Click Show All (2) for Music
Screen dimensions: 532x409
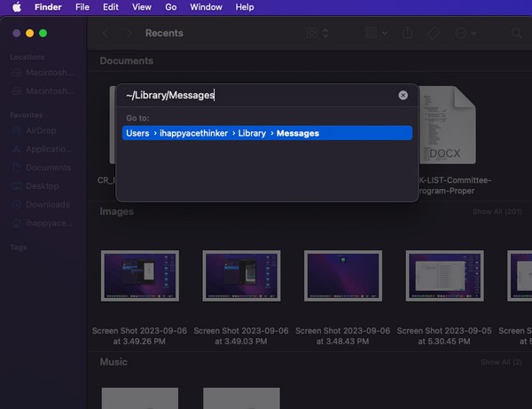[x=501, y=362]
